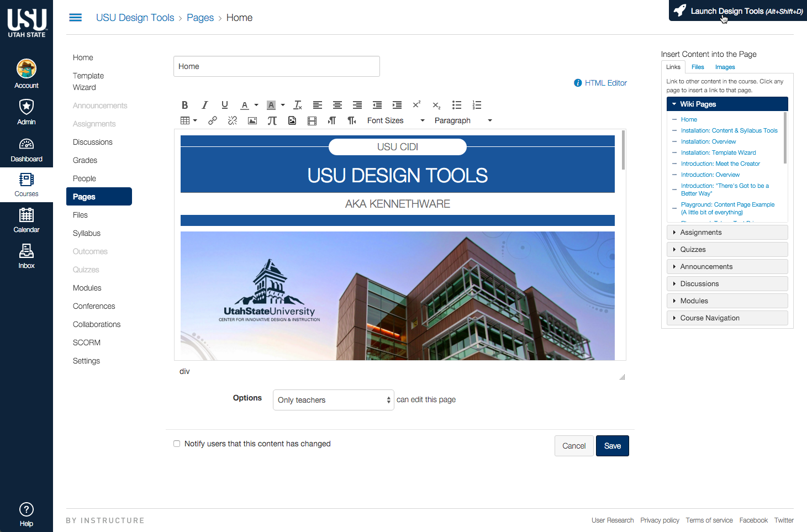Open the Inbox

[x=27, y=256]
